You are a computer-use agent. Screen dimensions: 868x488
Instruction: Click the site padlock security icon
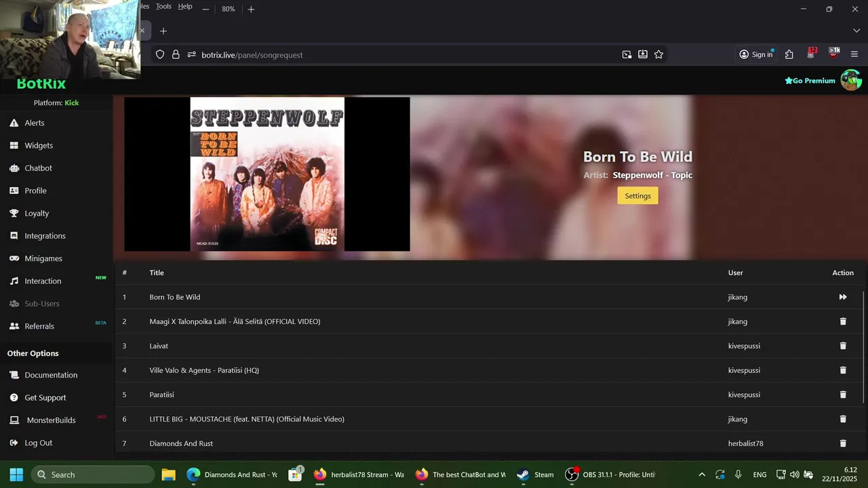(x=176, y=54)
